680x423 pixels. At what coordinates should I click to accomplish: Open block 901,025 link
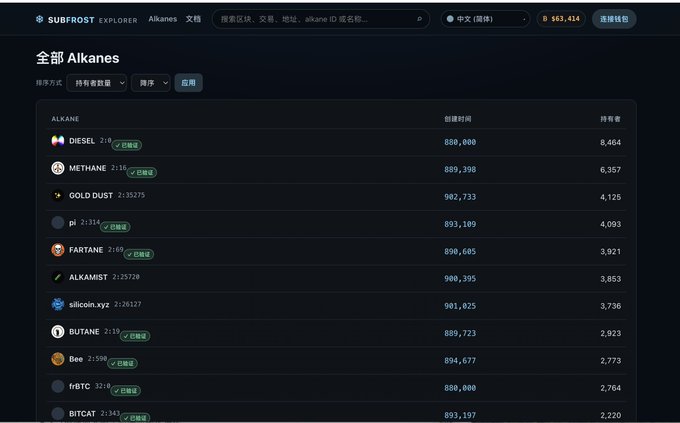pyautogui.click(x=460, y=306)
